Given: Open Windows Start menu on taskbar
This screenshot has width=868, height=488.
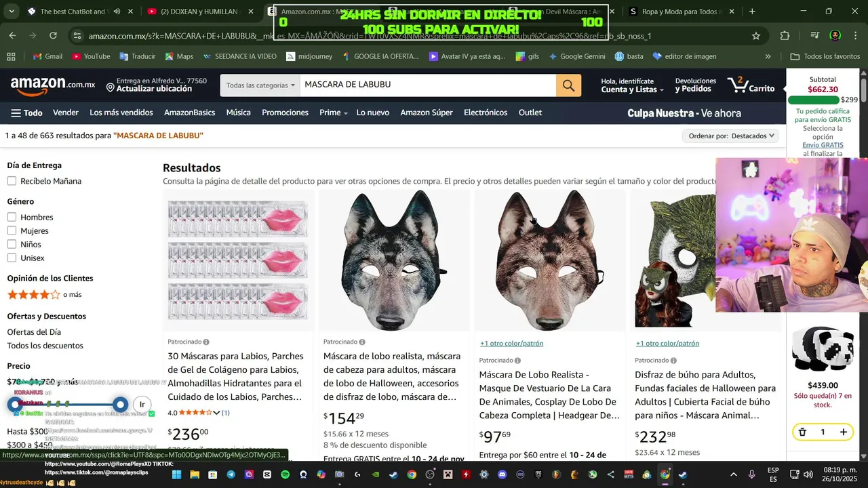Looking at the screenshot, I should point(176,474).
